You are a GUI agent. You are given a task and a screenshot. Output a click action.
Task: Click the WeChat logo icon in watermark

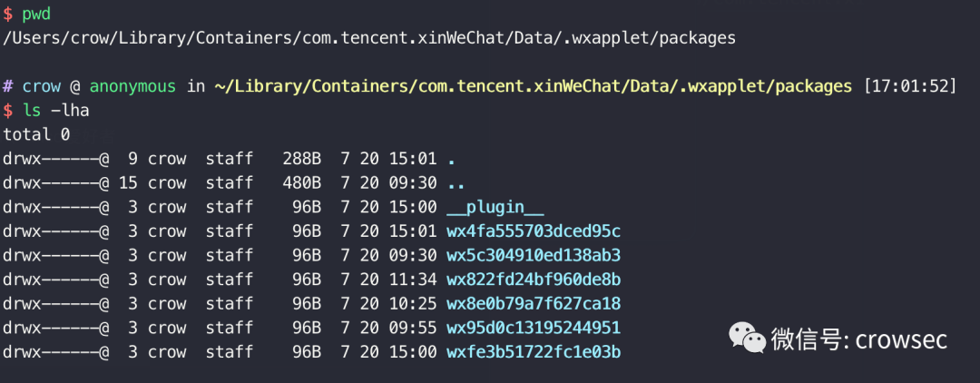(746, 338)
